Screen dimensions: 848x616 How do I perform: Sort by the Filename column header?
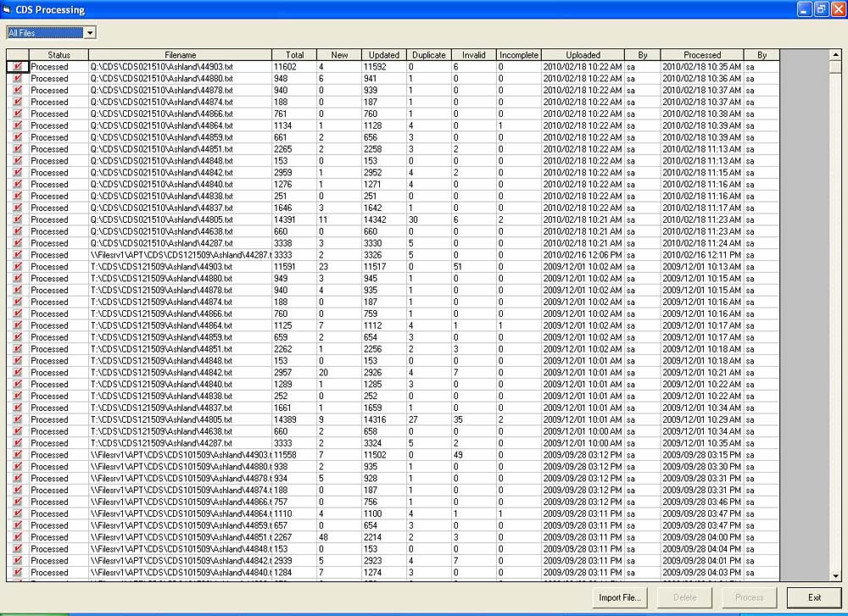point(180,55)
